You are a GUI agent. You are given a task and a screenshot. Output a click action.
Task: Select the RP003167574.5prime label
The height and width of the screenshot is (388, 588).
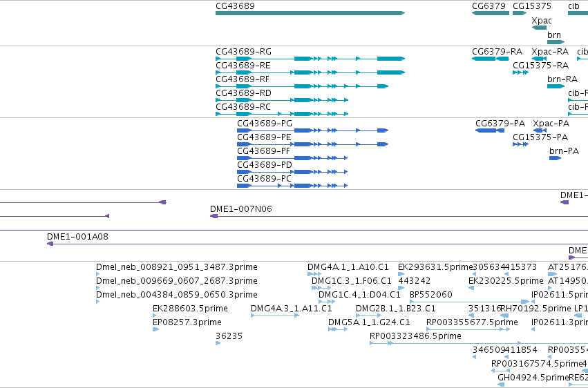[x=537, y=364]
